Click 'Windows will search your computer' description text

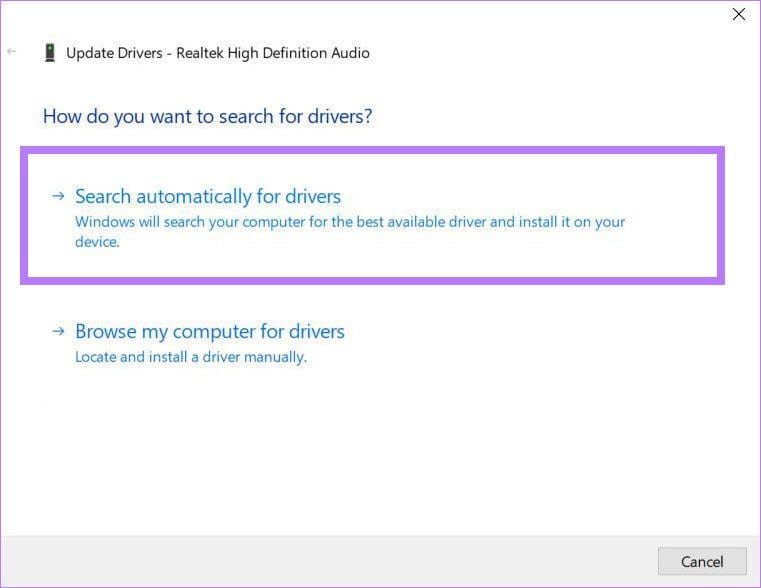[x=350, y=231]
